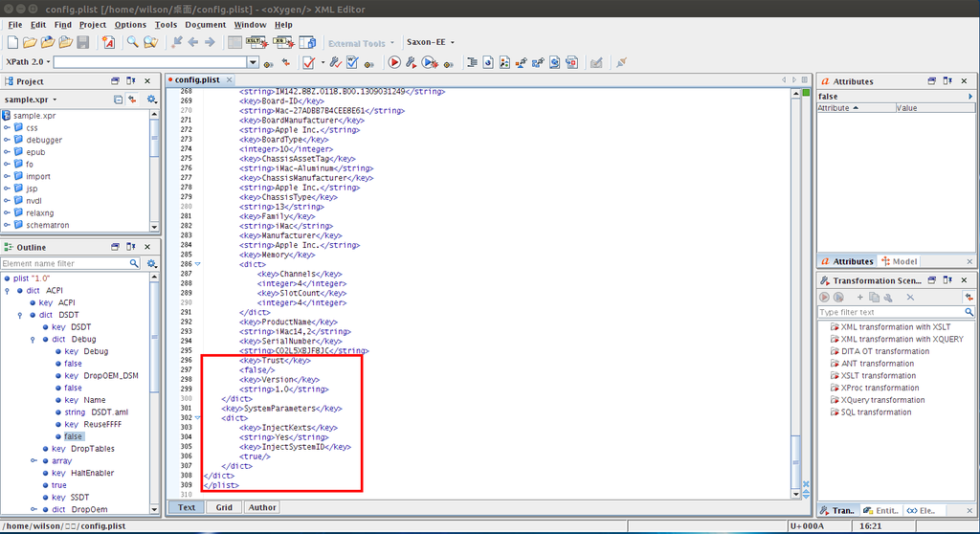Open the Find menu

coord(62,24)
